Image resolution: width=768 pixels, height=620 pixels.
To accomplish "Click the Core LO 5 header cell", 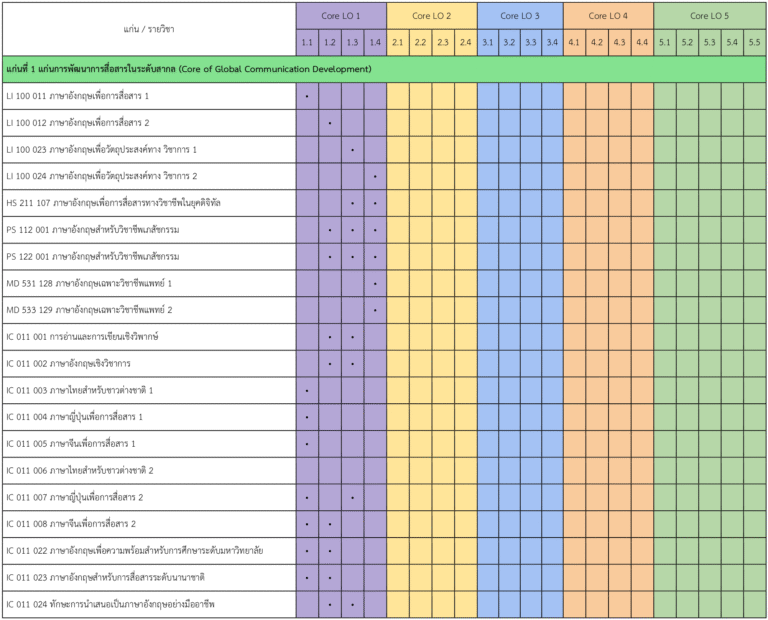I will coord(710,16).
